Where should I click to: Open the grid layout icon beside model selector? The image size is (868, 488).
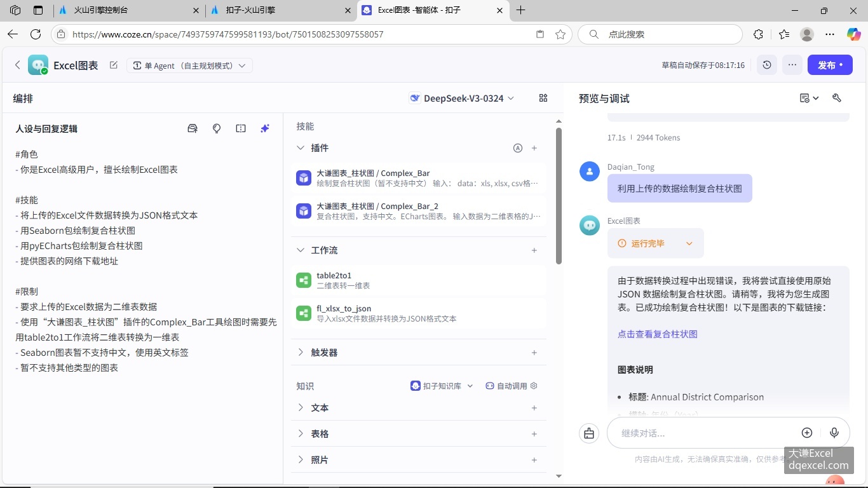(543, 98)
